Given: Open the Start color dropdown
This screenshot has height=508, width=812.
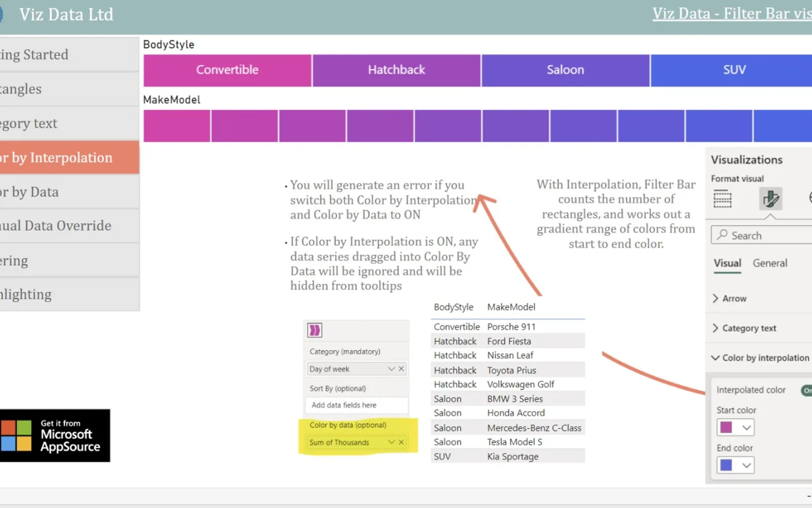Looking at the screenshot, I should pos(747,428).
